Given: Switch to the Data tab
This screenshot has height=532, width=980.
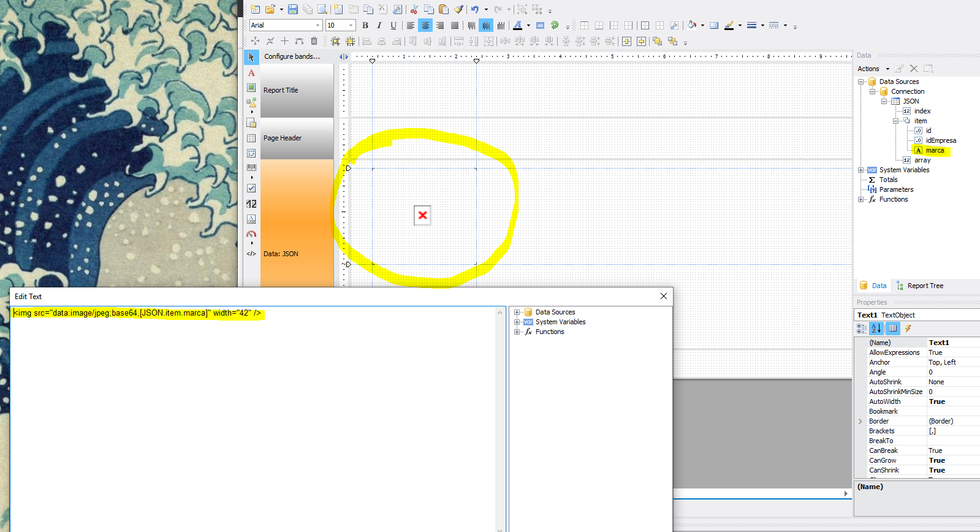Looking at the screenshot, I should point(873,286).
